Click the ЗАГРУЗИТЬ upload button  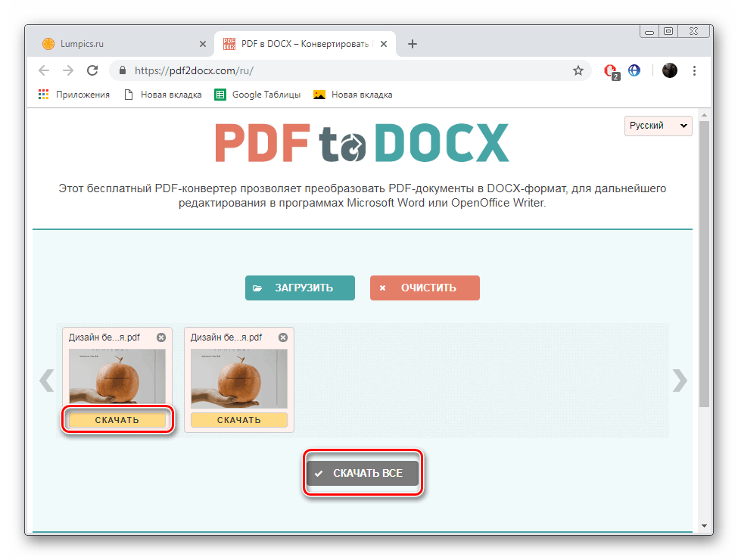pos(300,288)
